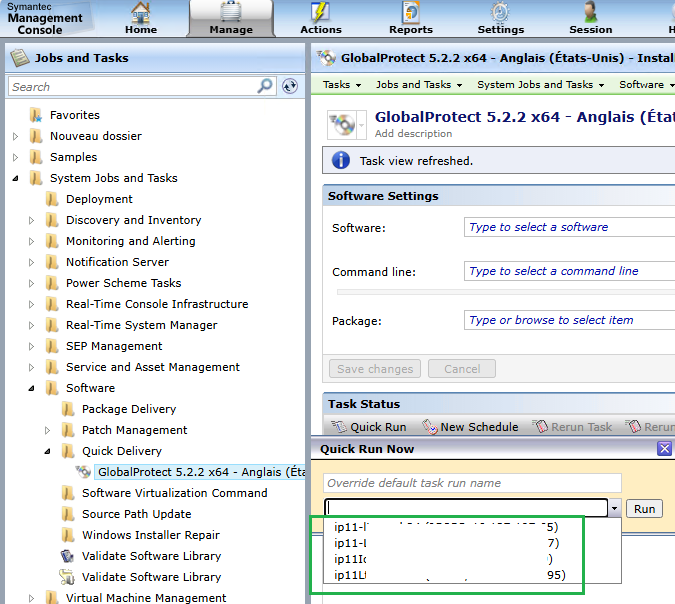Expand the Virtual Machine Management folder
The image size is (675, 604).
(x=31, y=598)
